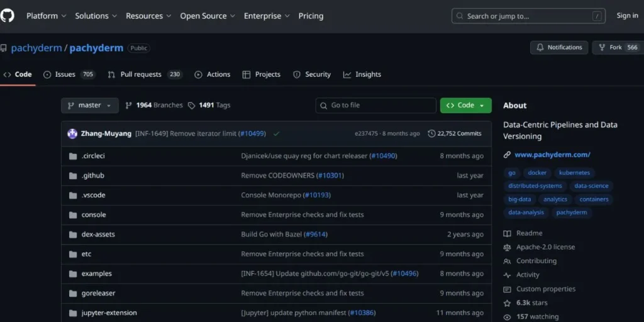Click the Notifications bell icon
This screenshot has width=644, height=322.
pyautogui.click(x=540, y=47)
